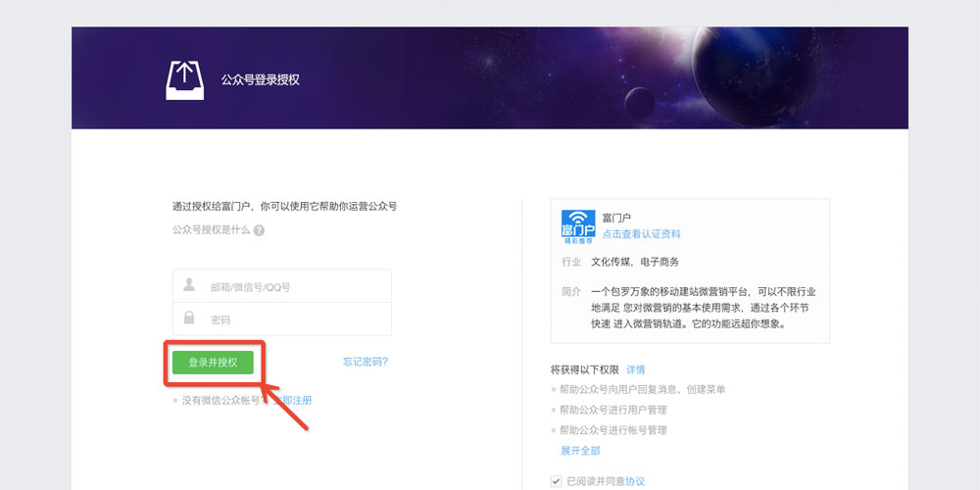Click the padlock icon in password field
Screen dimensions: 980x490
point(189,318)
